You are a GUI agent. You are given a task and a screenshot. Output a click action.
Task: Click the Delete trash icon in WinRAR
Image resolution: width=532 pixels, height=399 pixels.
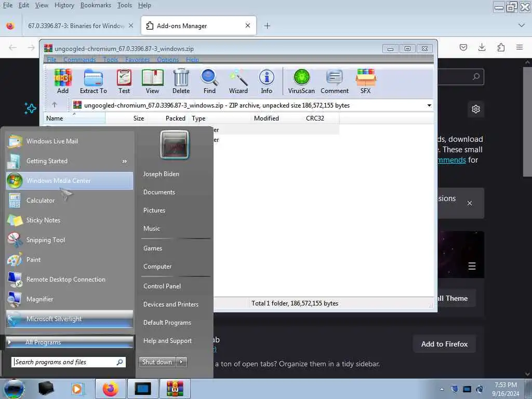click(x=181, y=82)
